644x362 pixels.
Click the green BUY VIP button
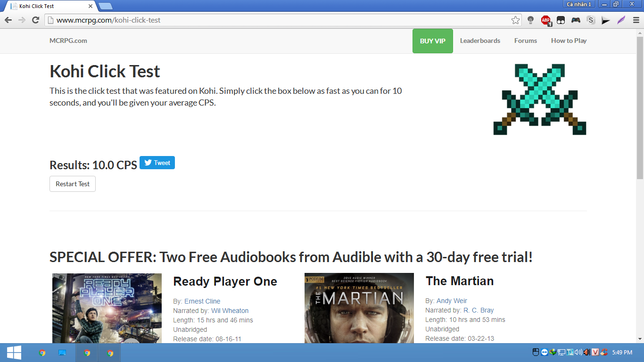[433, 41]
